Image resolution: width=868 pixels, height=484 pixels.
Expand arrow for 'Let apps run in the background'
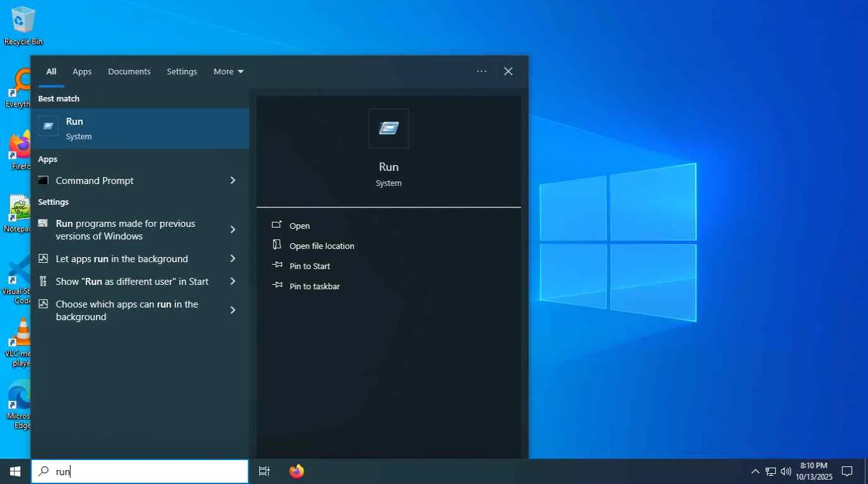point(233,258)
